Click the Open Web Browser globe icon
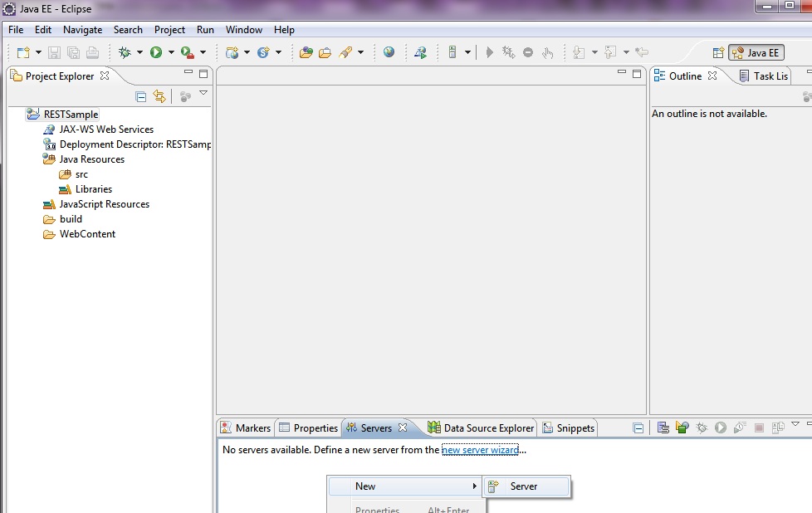Image resolution: width=812 pixels, height=513 pixels. 389,52
